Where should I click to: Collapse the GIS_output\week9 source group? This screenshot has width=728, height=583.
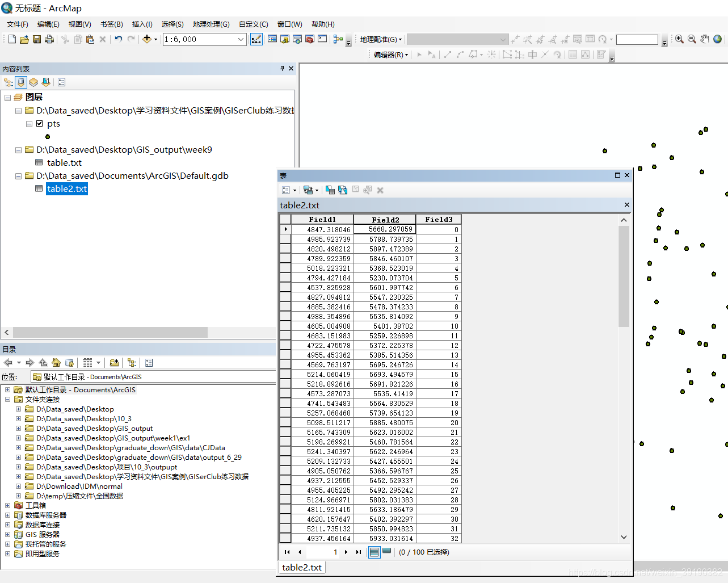(x=18, y=150)
